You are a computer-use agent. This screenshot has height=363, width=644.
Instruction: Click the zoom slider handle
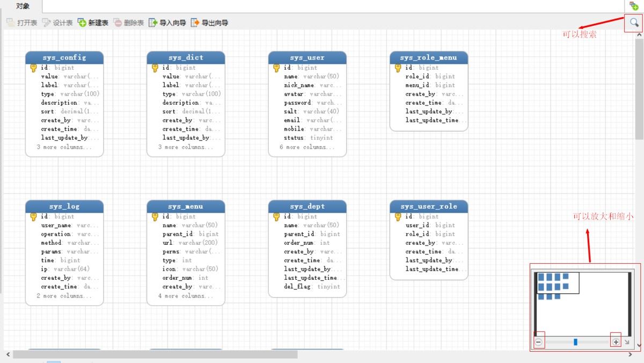[x=575, y=342]
